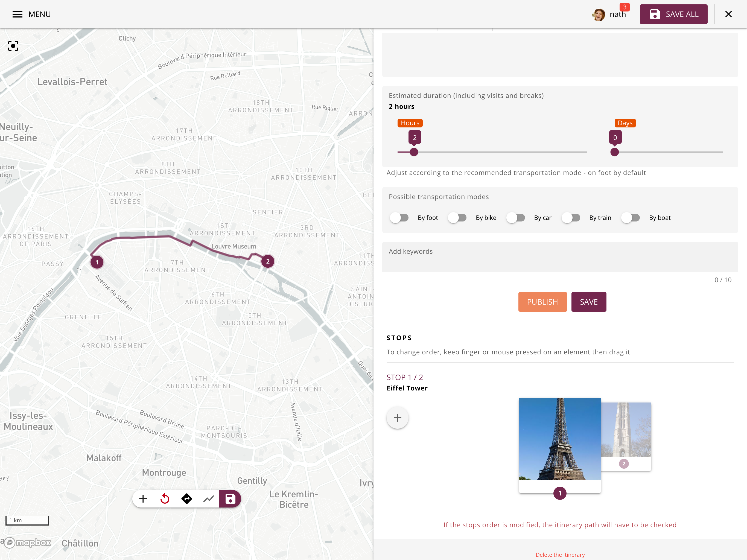
Task: Click map marker number 2
Action: coord(268,261)
